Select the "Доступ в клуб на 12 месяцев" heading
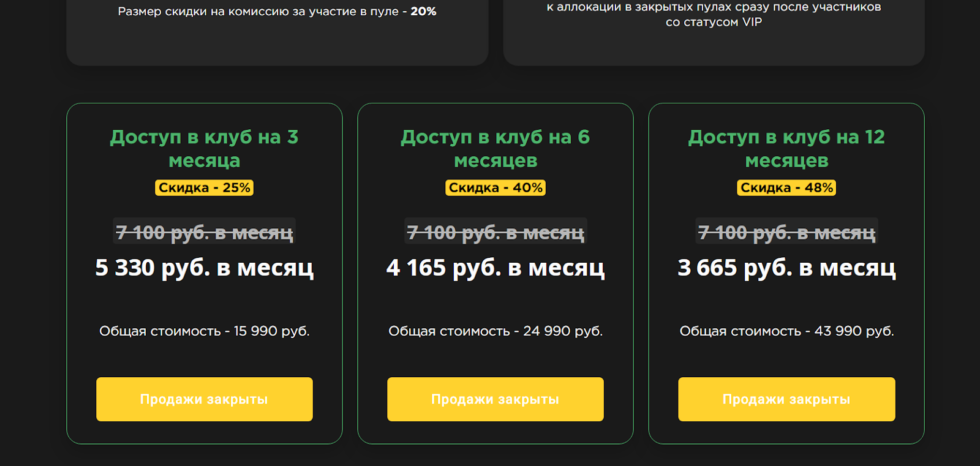This screenshot has width=980, height=466. [x=786, y=149]
